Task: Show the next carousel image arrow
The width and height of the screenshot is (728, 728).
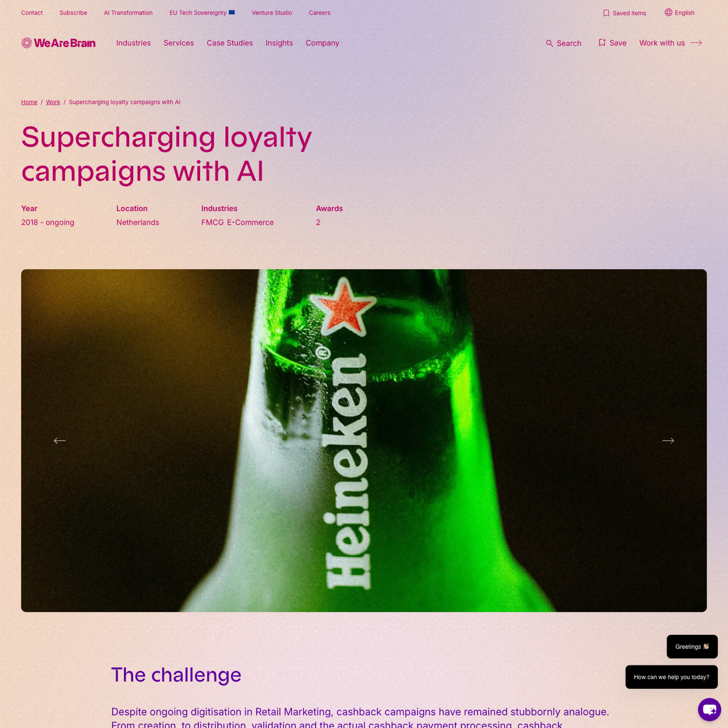Action: [668, 441]
